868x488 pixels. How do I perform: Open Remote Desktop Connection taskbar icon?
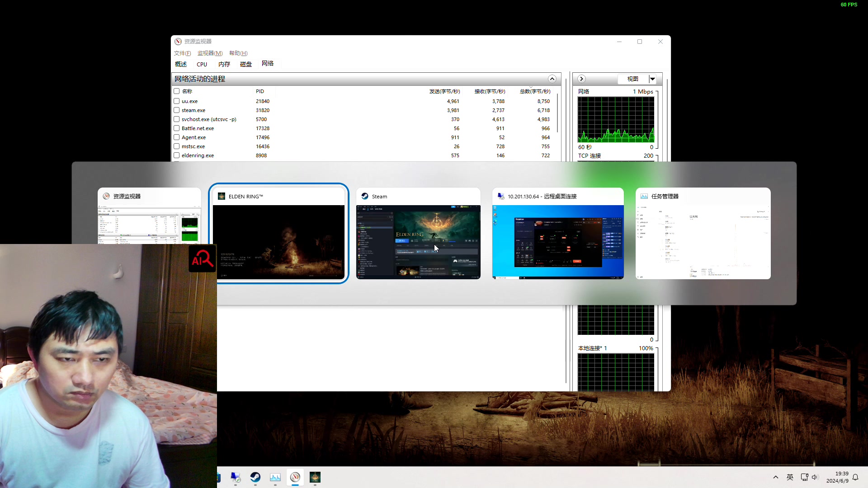tap(236, 477)
